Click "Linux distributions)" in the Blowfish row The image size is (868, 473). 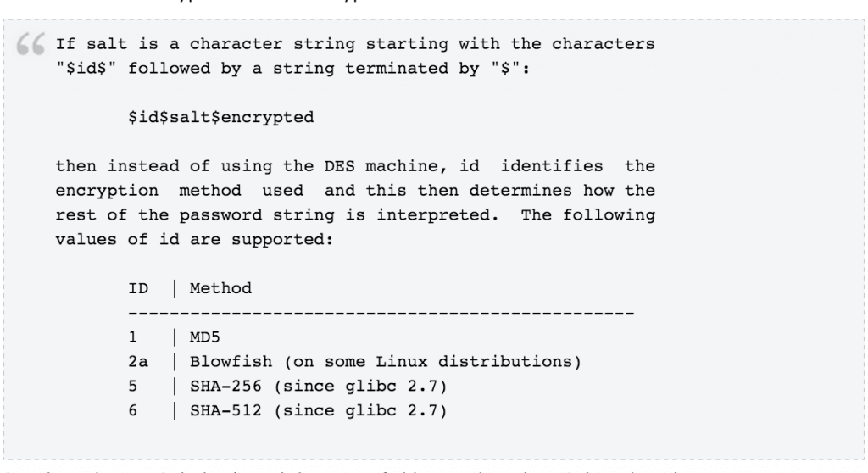[x=479, y=362]
